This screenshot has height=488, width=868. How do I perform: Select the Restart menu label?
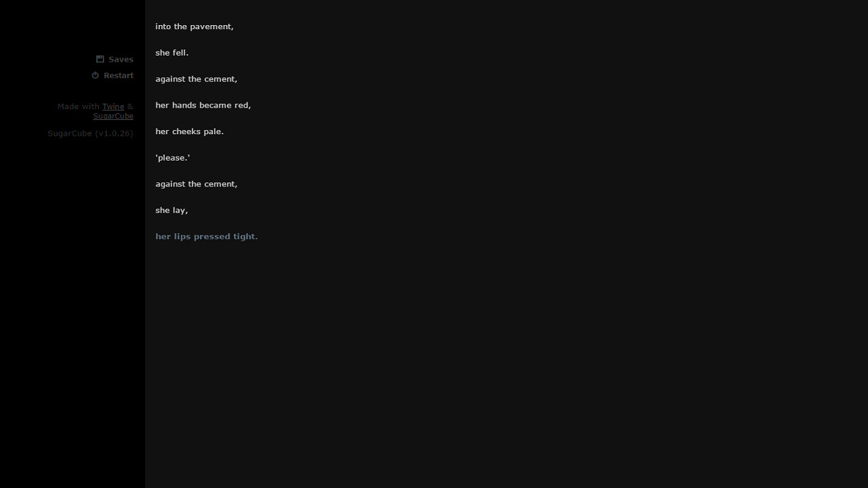point(119,75)
